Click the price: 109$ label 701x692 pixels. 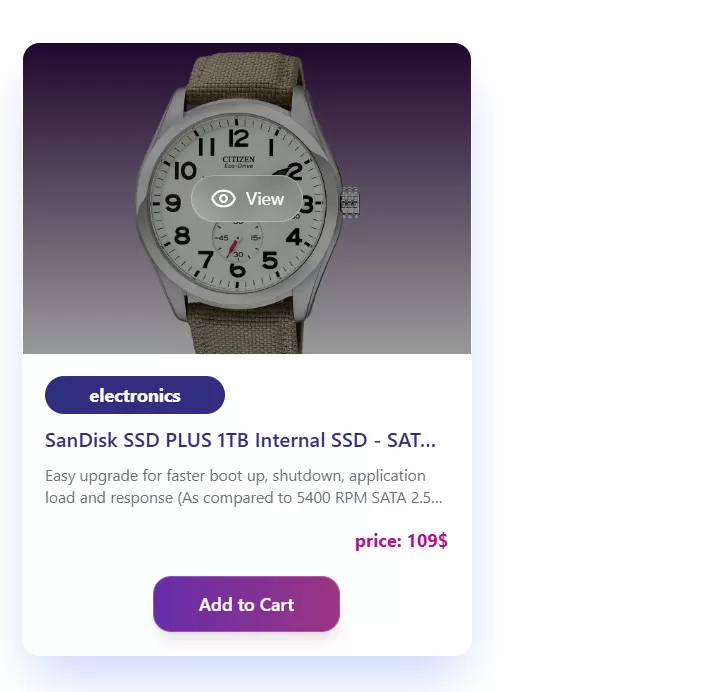click(x=401, y=541)
